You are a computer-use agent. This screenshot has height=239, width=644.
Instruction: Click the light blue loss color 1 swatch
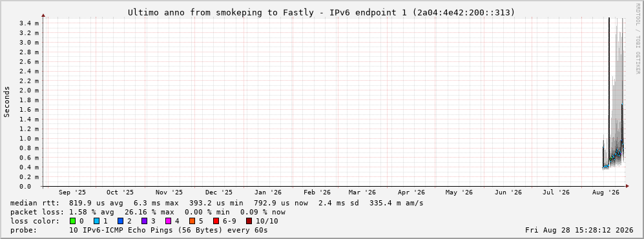96,221
